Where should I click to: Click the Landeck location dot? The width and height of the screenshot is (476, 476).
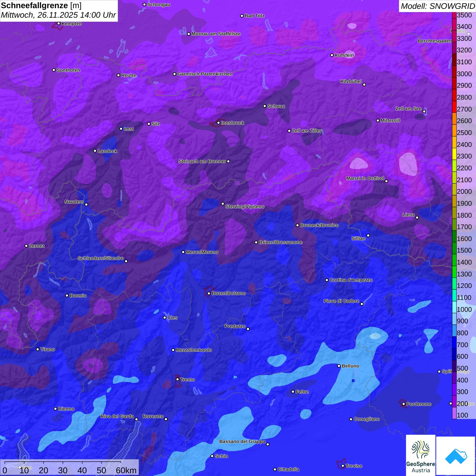click(95, 151)
